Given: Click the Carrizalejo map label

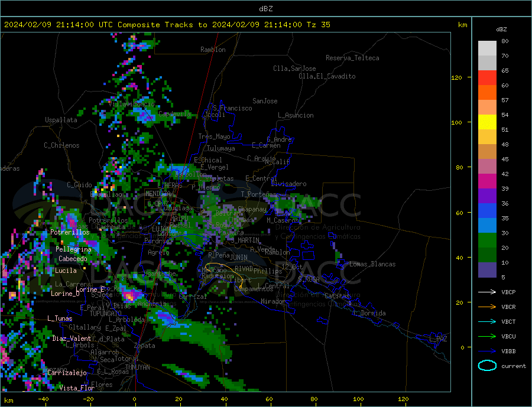Looking at the screenshot, I should click(67, 373).
